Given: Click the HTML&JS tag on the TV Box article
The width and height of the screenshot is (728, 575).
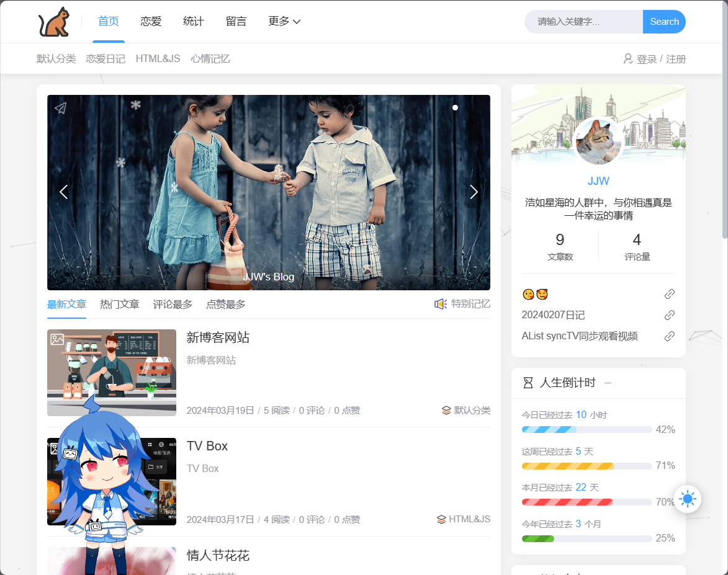Looking at the screenshot, I should (469, 519).
